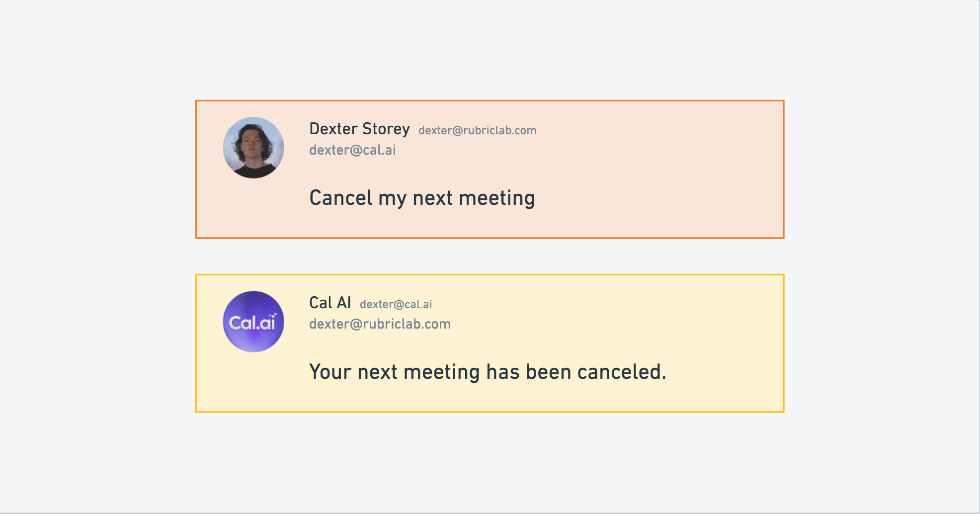Select the Cal AI sender name

coord(330,303)
